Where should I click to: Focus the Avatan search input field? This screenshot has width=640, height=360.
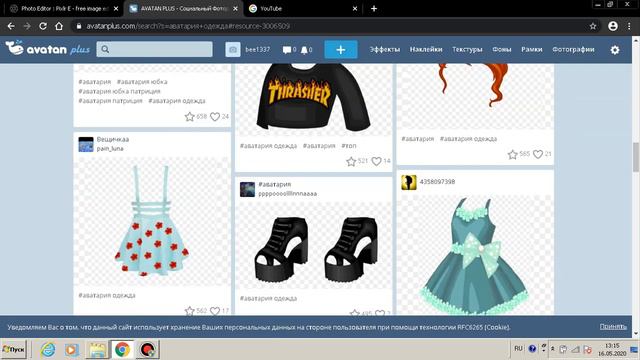[x=154, y=49]
